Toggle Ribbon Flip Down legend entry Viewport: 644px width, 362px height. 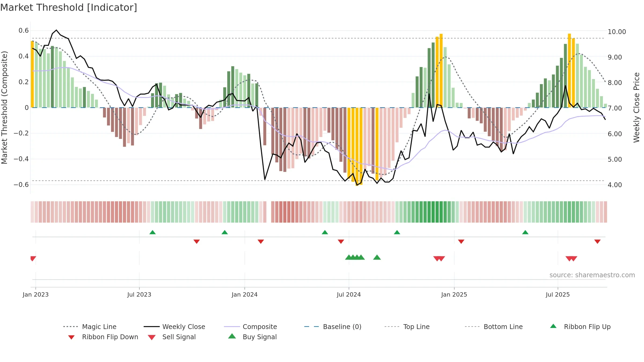point(103,337)
